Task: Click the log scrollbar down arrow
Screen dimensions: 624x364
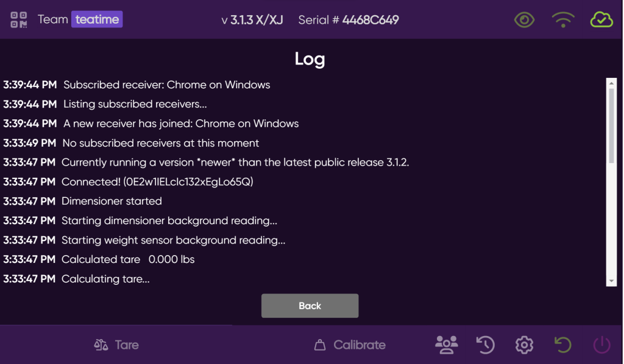Action: 611,281
